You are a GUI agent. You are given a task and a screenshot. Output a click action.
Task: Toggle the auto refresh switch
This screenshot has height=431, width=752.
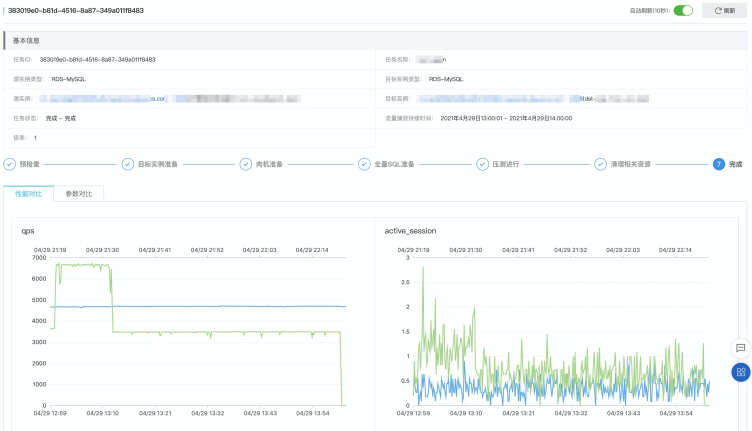coord(683,11)
